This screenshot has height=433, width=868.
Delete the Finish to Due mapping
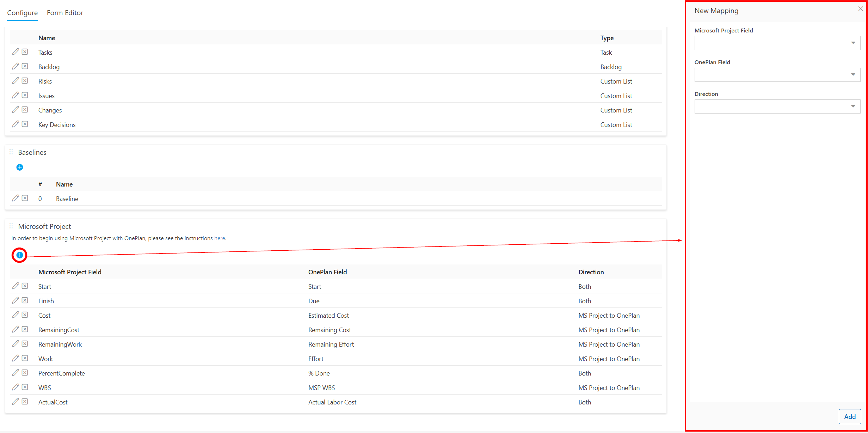(x=25, y=300)
